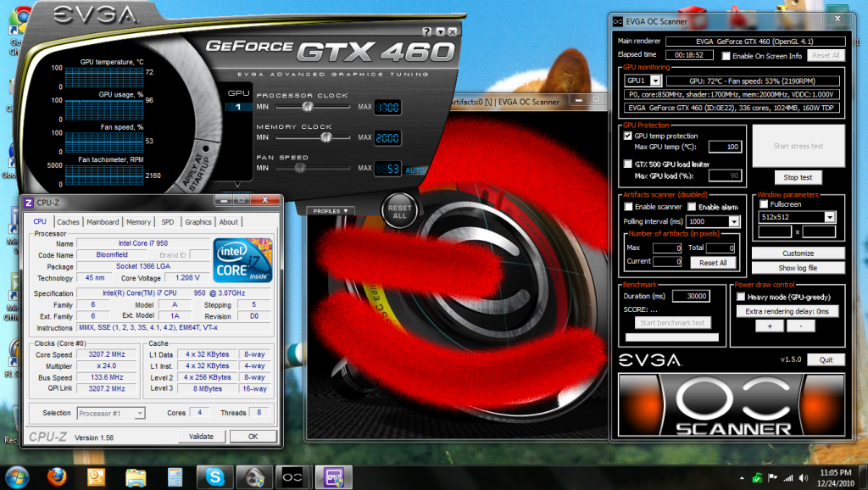Click Reset All in the artifacts section
868x490 pixels.
(713, 263)
